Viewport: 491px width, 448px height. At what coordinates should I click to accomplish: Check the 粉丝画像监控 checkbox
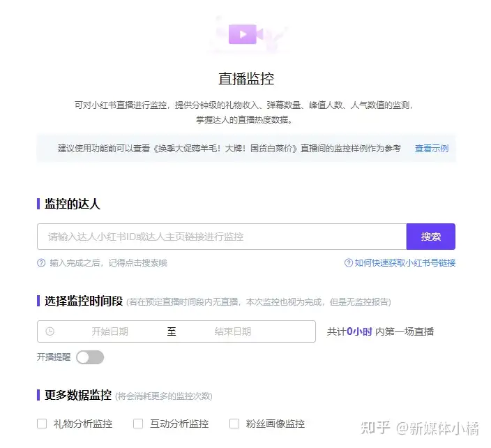tap(234, 424)
